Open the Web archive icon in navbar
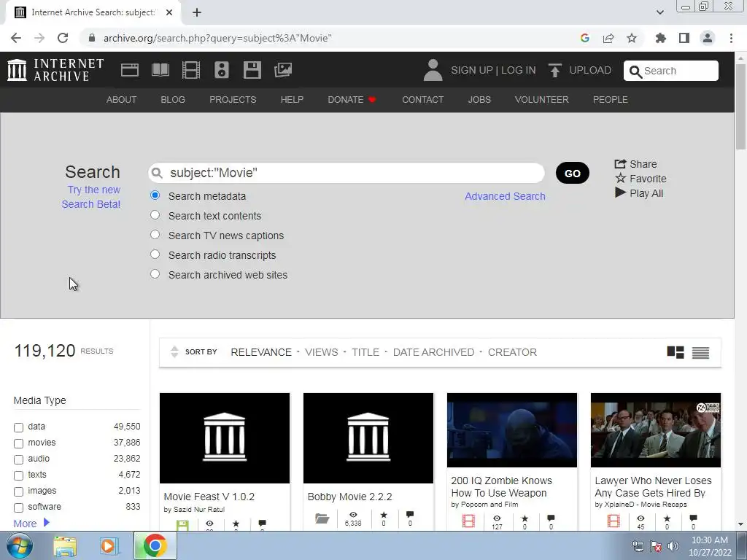 130,70
